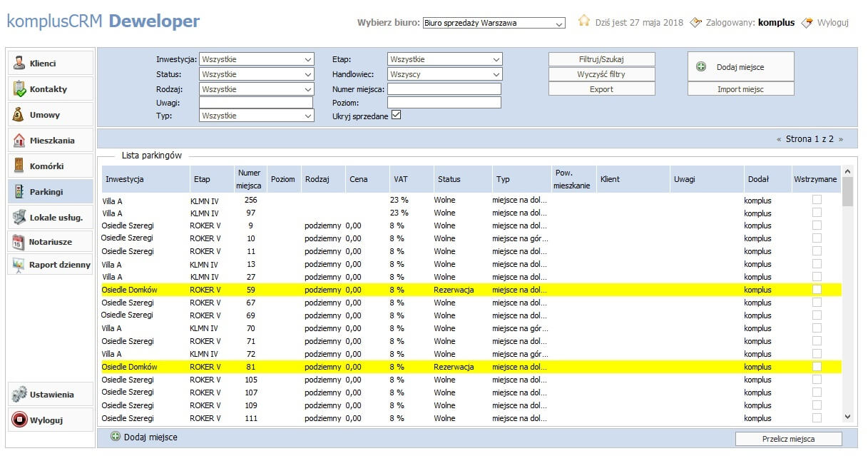
Task: Click the Lokale usług. cash register icon
Action: pos(19,217)
